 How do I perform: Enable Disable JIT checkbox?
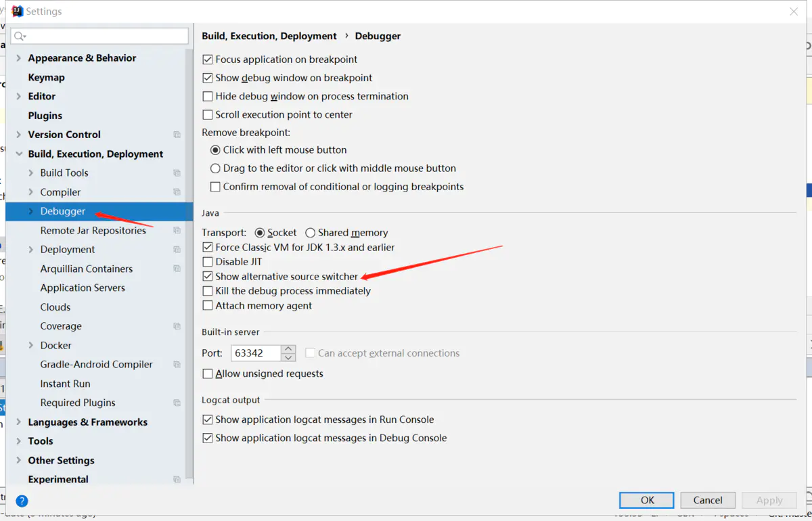[x=208, y=262]
